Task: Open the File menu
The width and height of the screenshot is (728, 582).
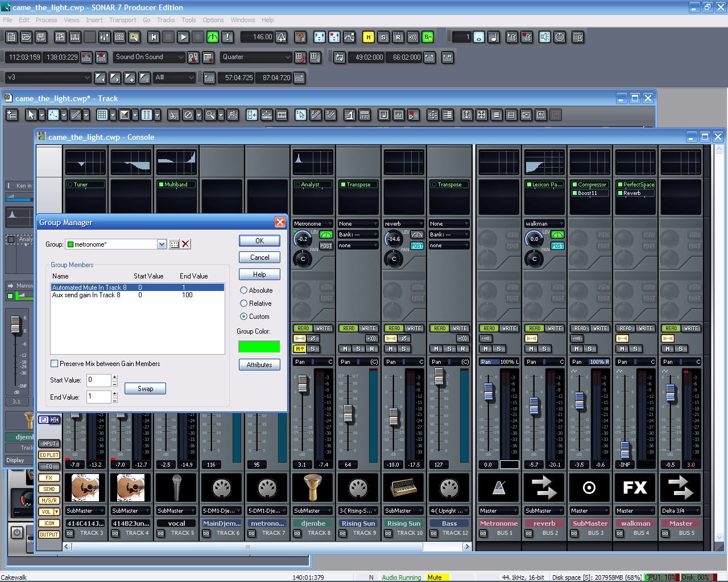Action: [x=7, y=20]
